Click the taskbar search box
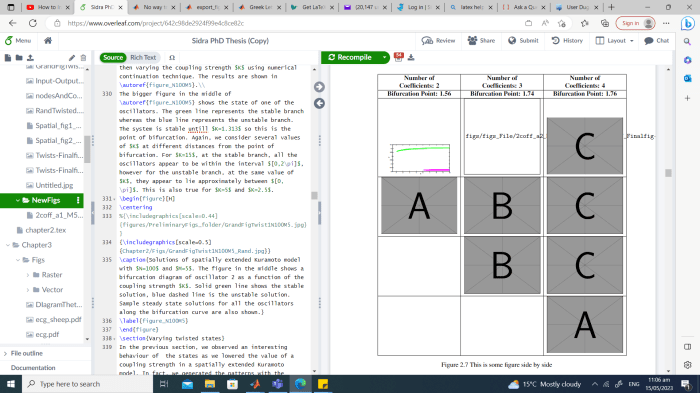Screen dimensions: 700x393 [88, 384]
